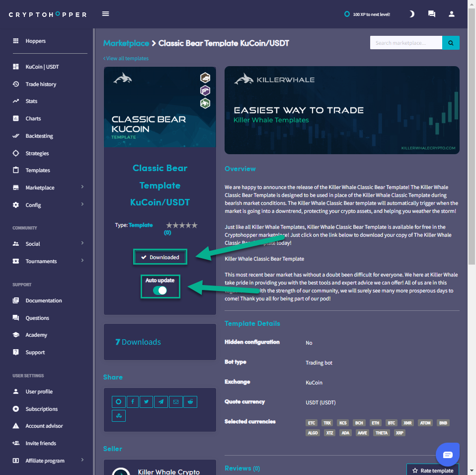The width and height of the screenshot is (476, 475).
Task: Share the template via Telegram
Action: point(161,401)
